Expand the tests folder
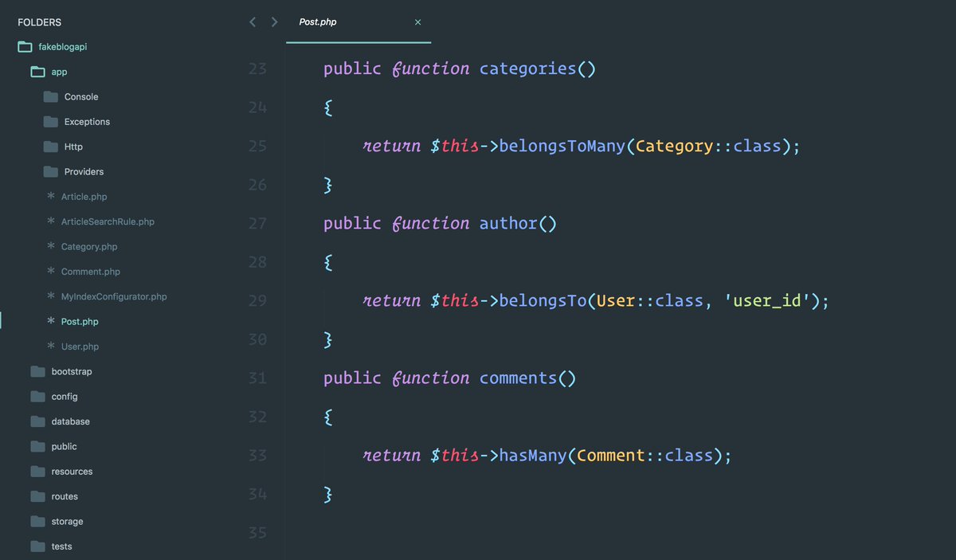 click(x=61, y=546)
